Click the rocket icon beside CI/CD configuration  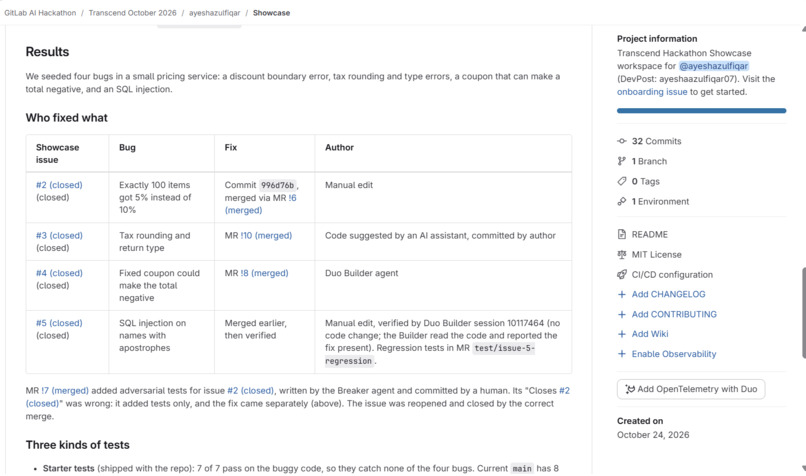coord(621,274)
